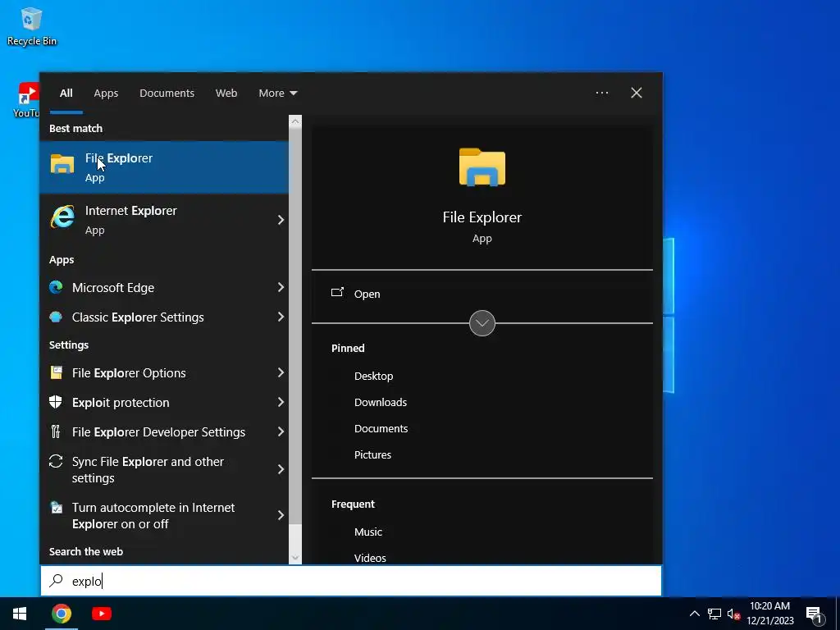Open the YouTube desktop shortcut

[27, 99]
